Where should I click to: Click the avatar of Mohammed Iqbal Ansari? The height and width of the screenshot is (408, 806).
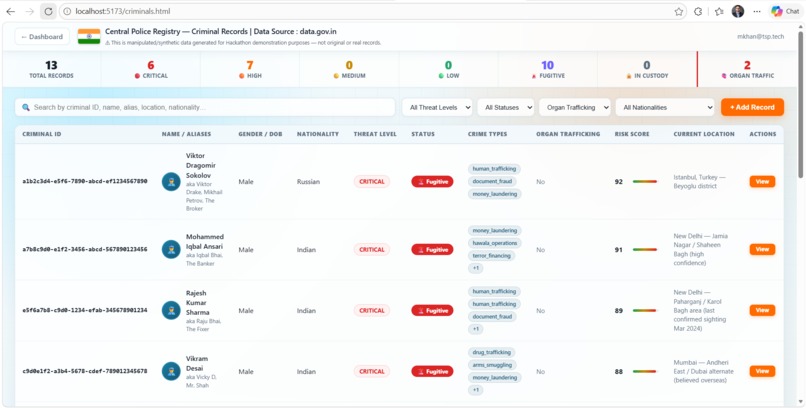(171, 249)
